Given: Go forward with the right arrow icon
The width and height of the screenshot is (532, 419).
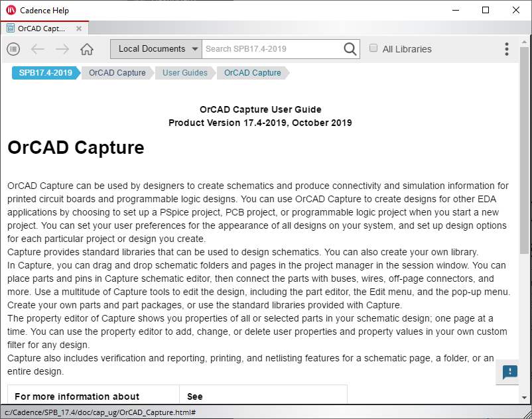Looking at the screenshot, I should click(x=62, y=49).
